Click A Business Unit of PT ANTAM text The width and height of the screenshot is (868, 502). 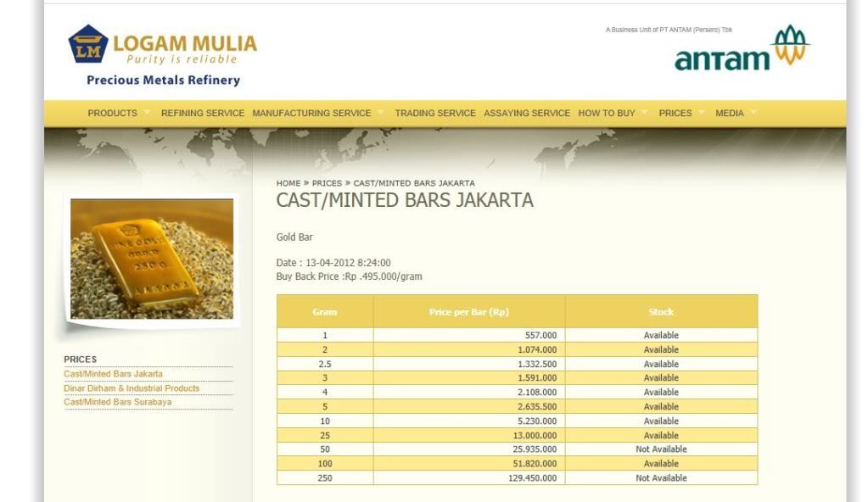(669, 30)
